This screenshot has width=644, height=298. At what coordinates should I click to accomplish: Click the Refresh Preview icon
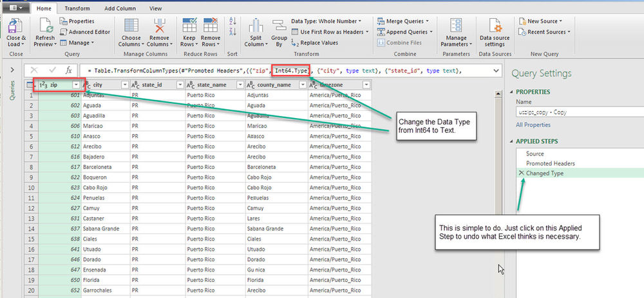click(46, 26)
